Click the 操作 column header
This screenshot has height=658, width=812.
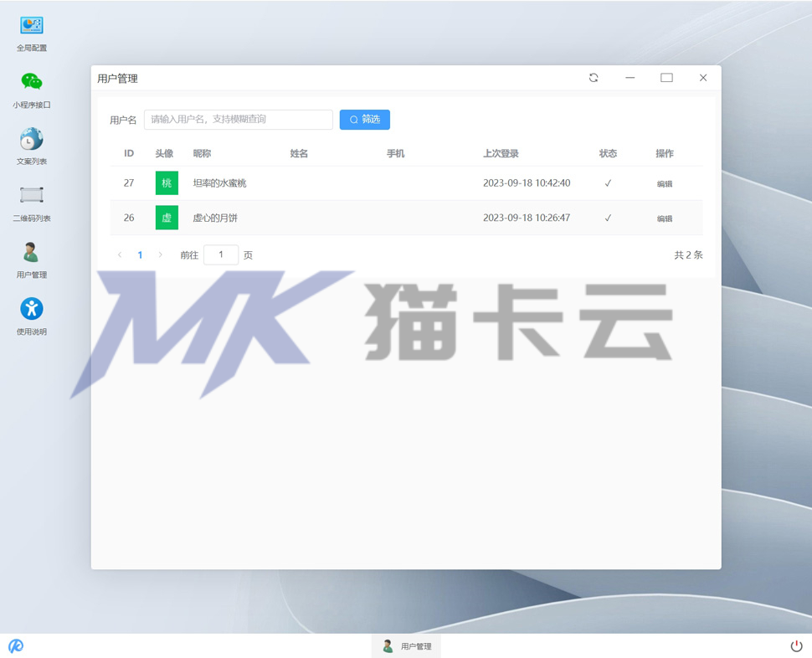click(x=665, y=153)
